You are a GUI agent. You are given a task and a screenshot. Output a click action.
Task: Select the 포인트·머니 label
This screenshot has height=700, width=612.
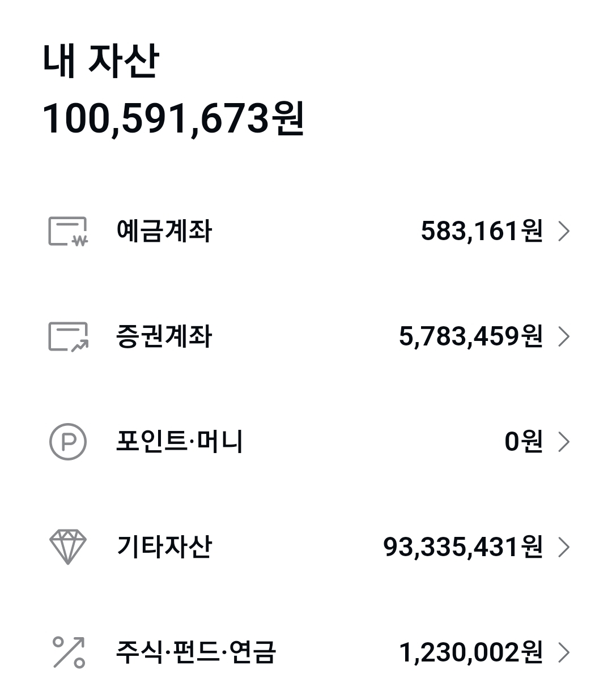(180, 442)
